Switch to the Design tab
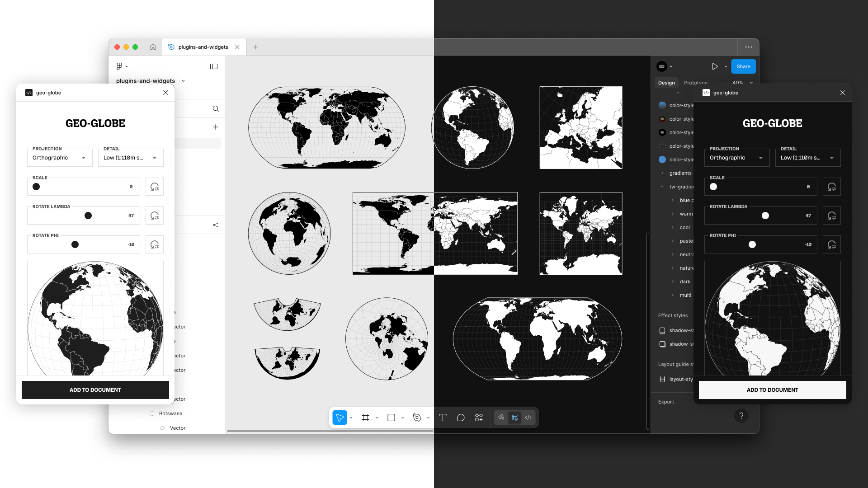This screenshot has height=488, width=868. pos(666,83)
